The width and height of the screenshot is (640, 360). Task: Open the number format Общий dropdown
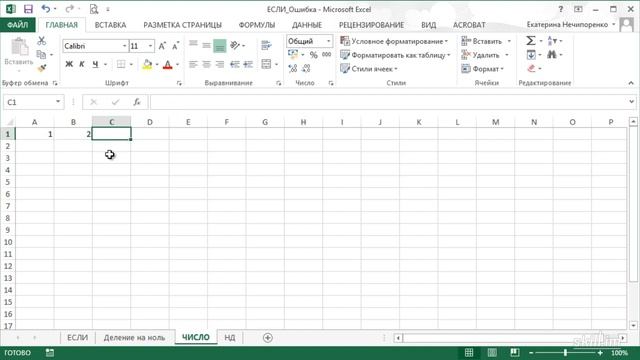pyautogui.click(x=328, y=41)
